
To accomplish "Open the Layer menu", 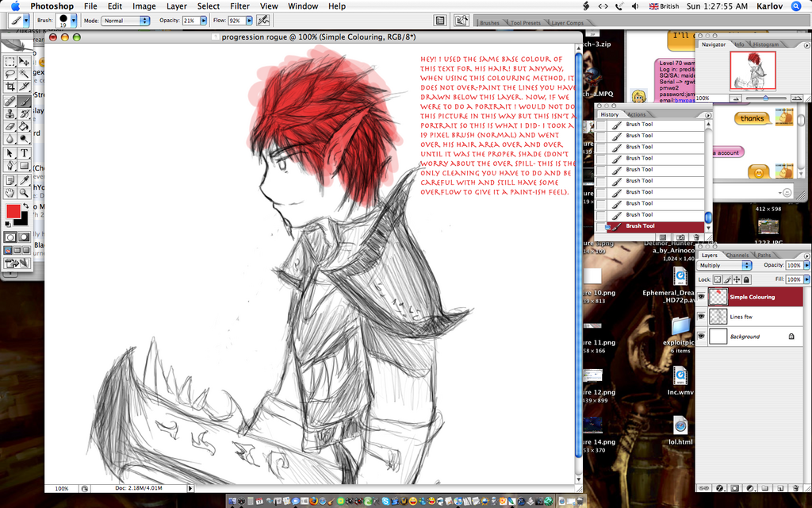I will (x=177, y=6).
